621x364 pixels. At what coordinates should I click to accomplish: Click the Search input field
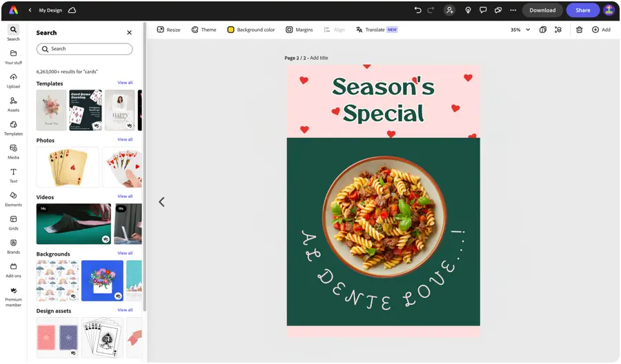(84, 49)
